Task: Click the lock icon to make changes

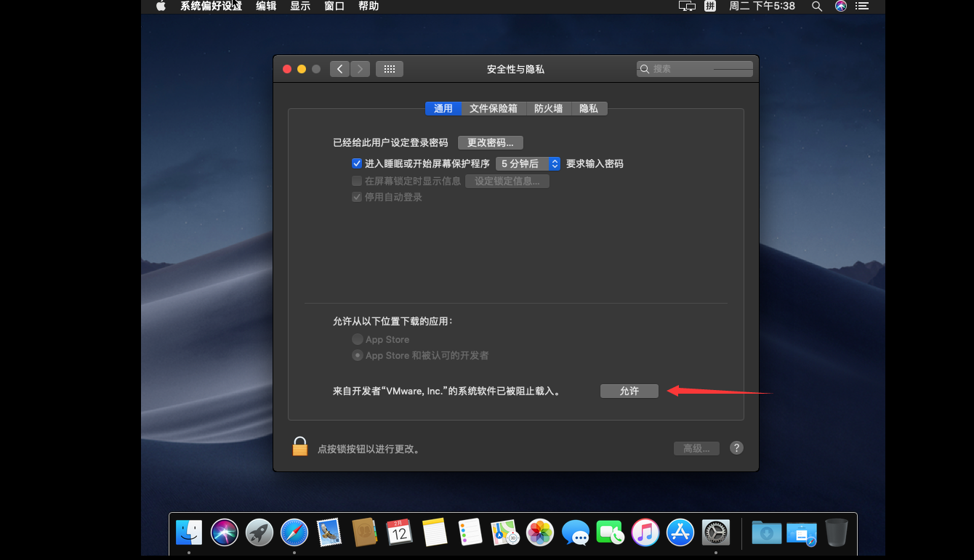Action: click(x=299, y=446)
